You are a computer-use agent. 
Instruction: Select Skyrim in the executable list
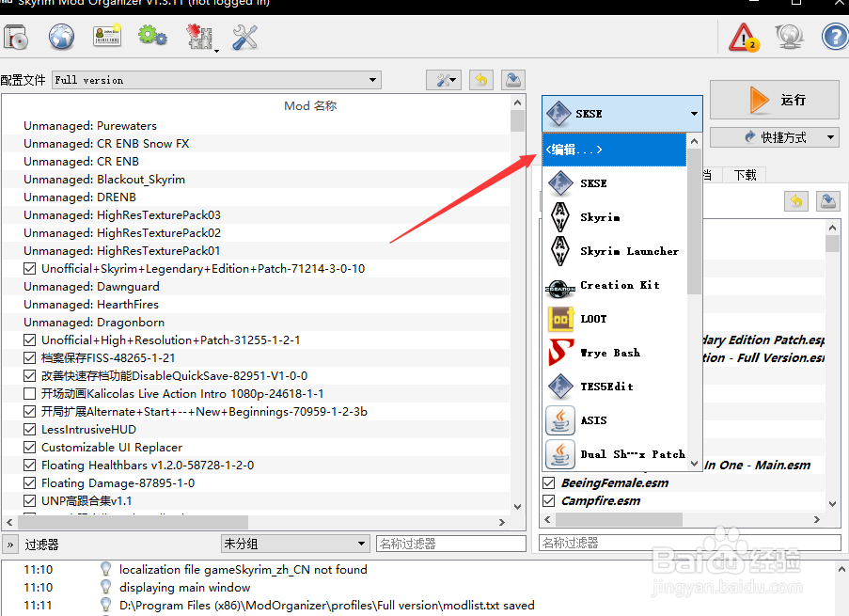pos(615,217)
